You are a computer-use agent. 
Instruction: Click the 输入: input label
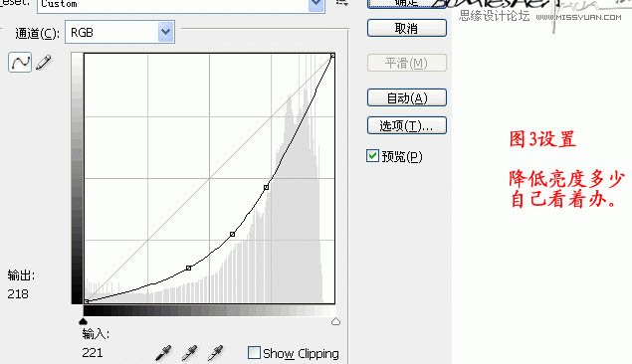pyautogui.click(x=96, y=333)
